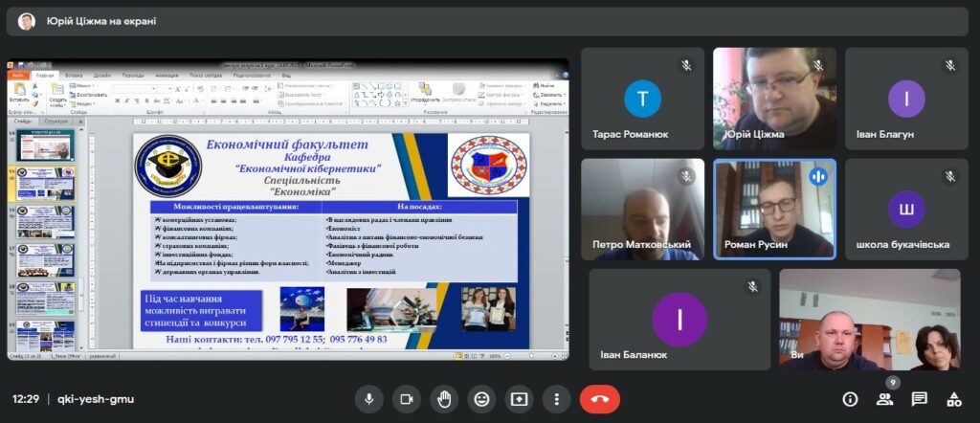Screen dimensions: 980x423
Task: Open the activities icon
Action: point(953,399)
